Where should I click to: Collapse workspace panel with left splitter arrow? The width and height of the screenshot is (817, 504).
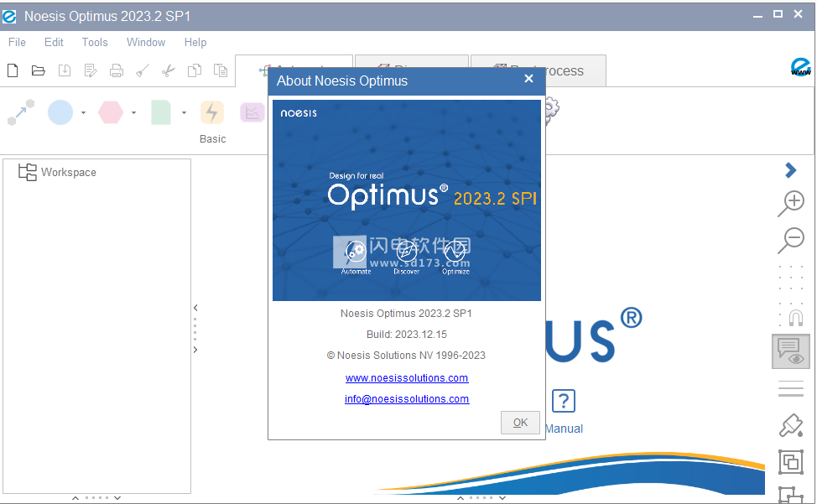click(195, 308)
